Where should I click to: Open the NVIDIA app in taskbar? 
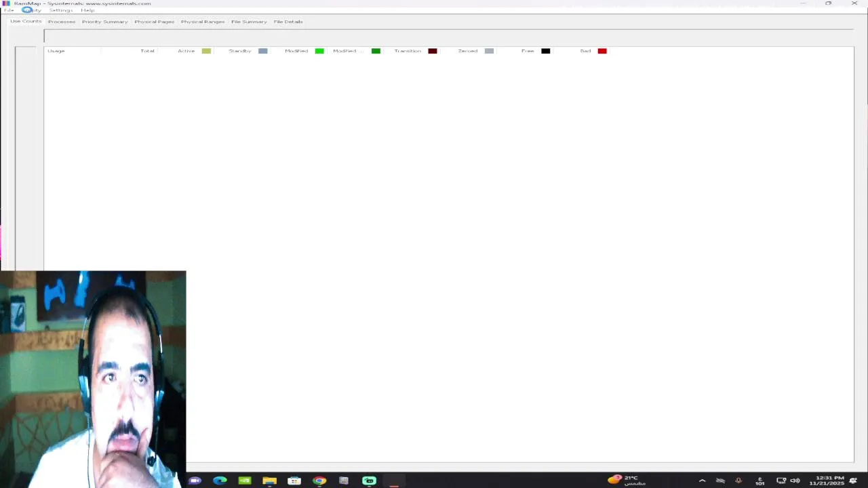[x=245, y=481]
